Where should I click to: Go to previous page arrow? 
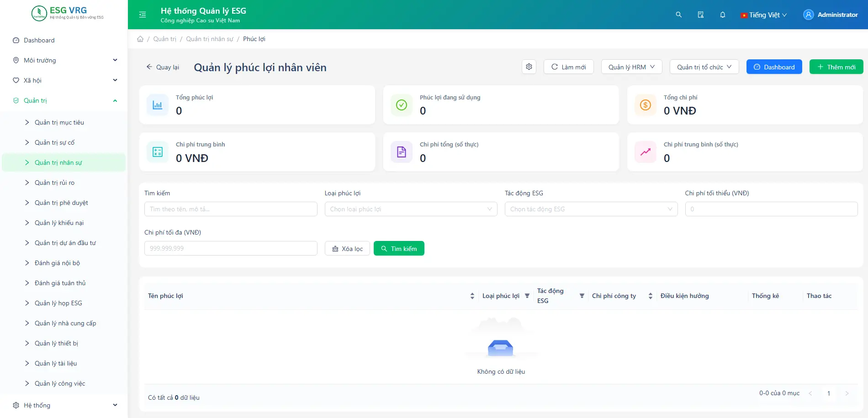pos(810,393)
